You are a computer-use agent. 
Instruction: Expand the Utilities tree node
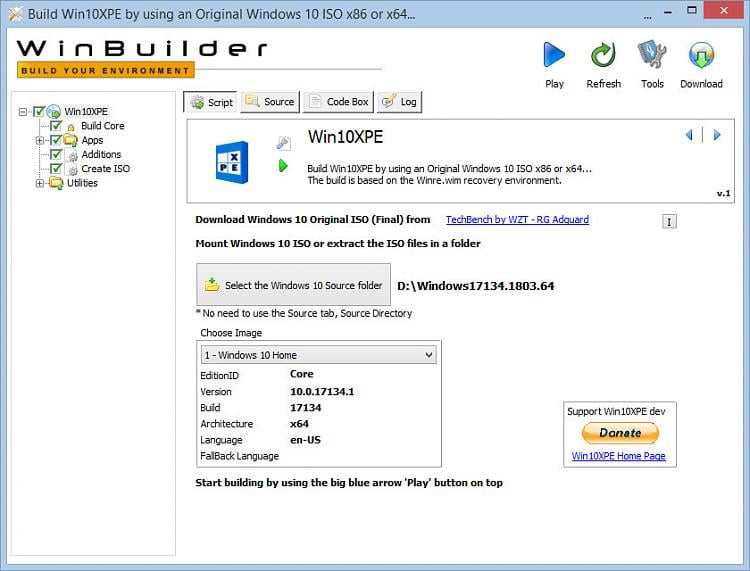pos(40,183)
